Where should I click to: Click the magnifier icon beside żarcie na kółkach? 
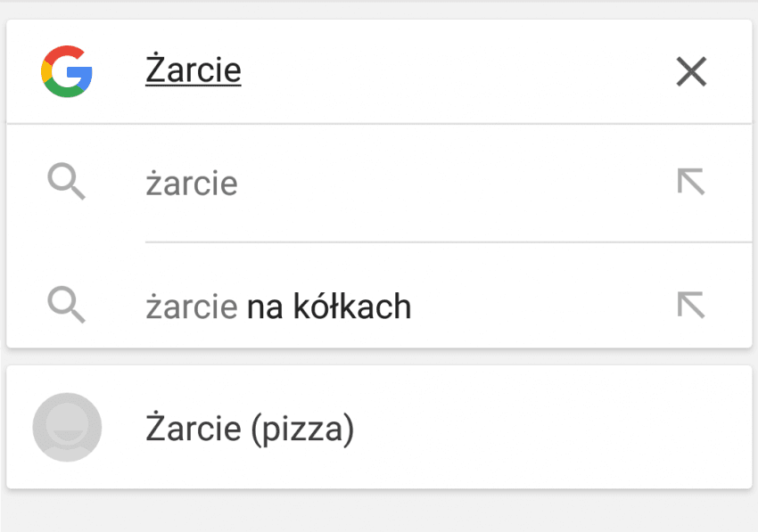coord(66,305)
